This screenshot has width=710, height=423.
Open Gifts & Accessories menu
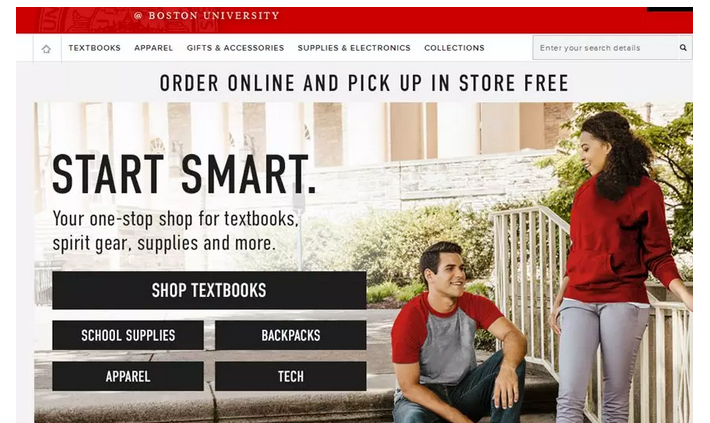click(235, 48)
